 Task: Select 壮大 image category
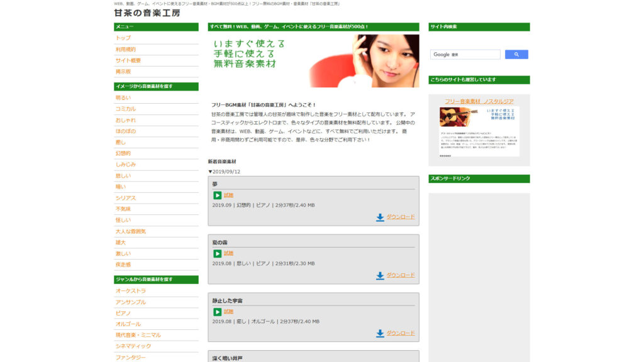pyautogui.click(x=120, y=243)
